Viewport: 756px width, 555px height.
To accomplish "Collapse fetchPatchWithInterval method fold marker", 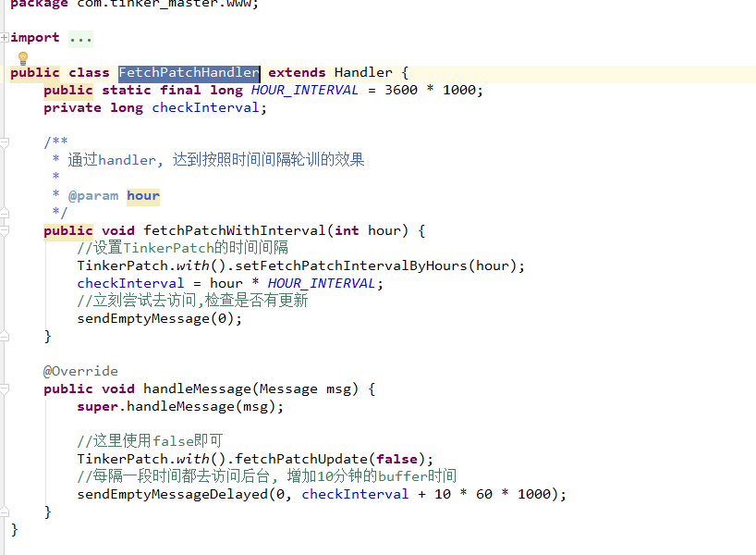I will coord(5,230).
